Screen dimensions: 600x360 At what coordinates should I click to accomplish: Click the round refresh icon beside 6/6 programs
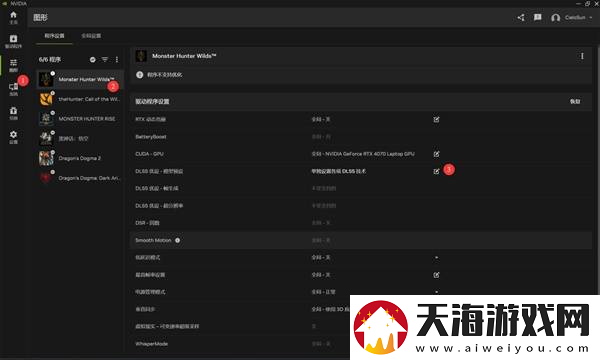[93, 59]
